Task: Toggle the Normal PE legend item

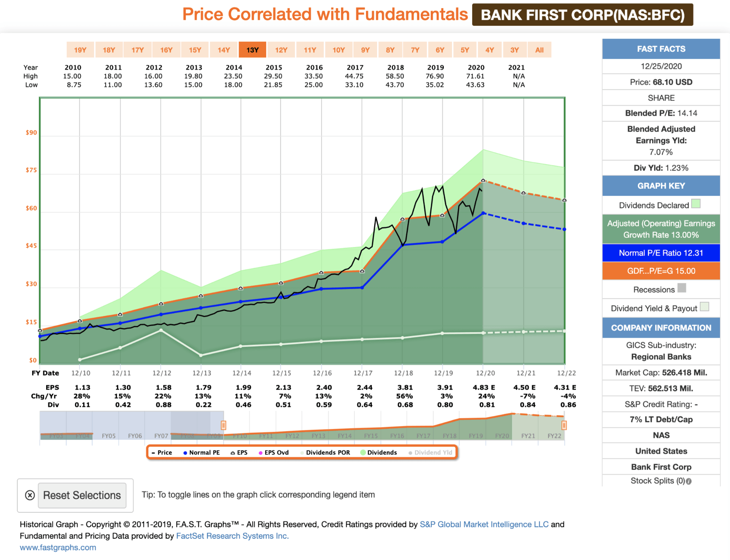Action: (202, 452)
